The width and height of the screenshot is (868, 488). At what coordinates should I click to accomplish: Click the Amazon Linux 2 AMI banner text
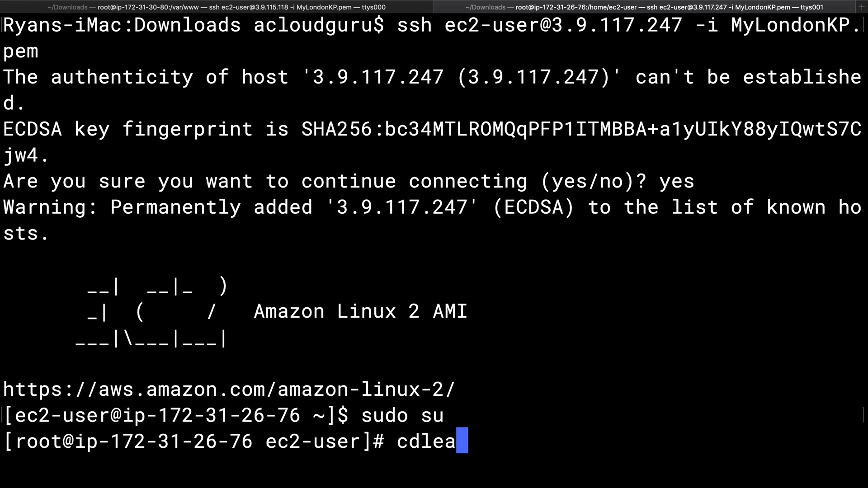360,312
